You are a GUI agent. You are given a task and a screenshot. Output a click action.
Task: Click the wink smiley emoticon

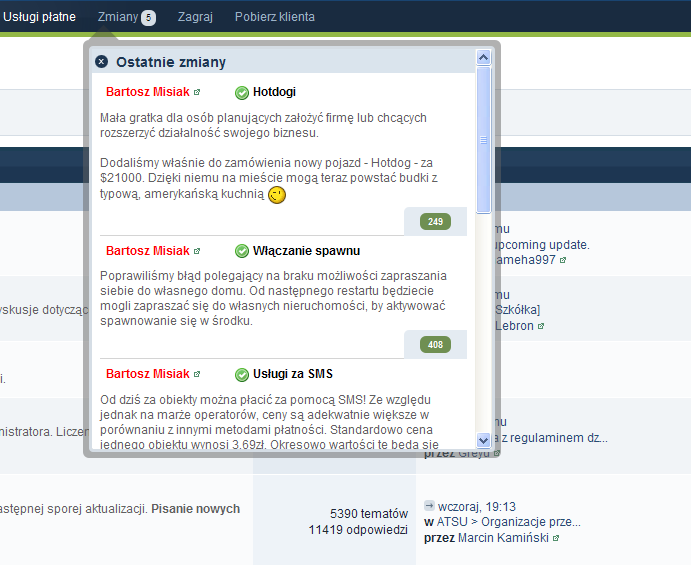click(277, 194)
